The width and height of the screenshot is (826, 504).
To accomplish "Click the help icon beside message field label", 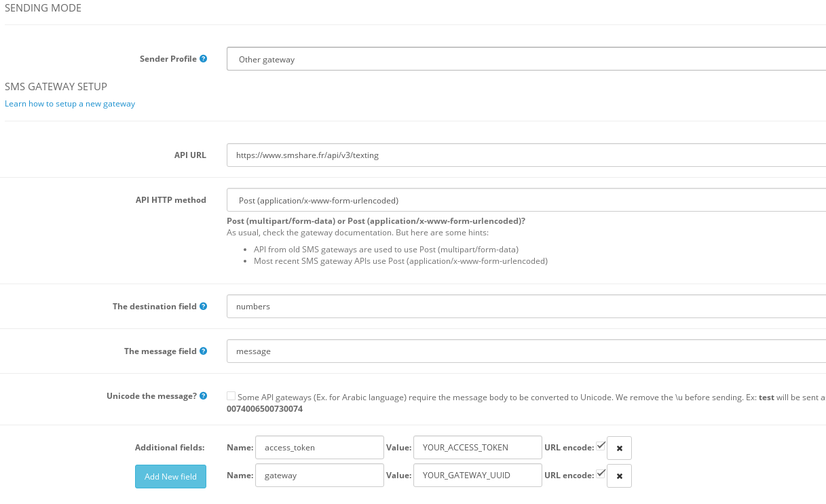I will [x=204, y=351].
